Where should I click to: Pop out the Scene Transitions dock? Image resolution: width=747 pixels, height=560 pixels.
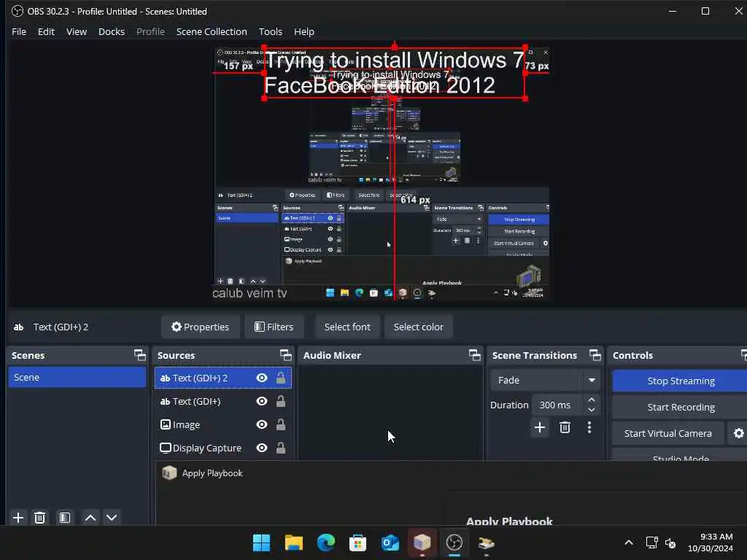(x=595, y=355)
